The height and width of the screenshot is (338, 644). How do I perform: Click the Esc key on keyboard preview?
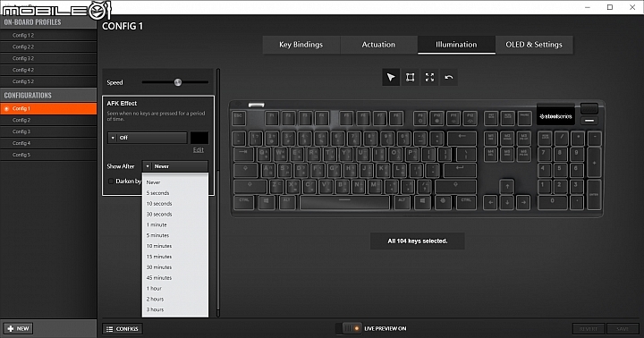[x=239, y=118]
